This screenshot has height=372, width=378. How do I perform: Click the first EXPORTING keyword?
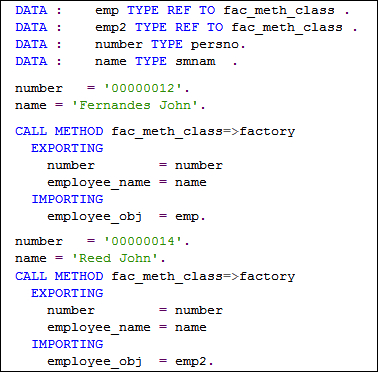67,148
